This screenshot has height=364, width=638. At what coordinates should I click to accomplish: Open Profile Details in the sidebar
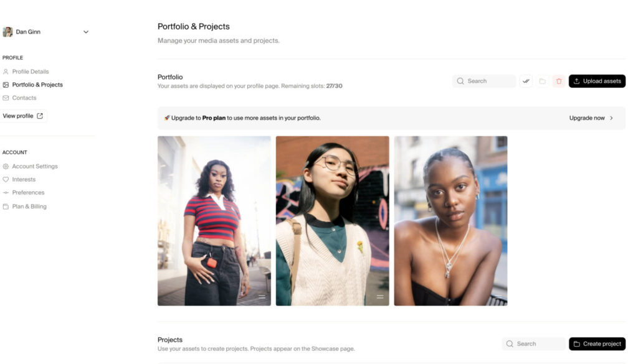tap(30, 72)
